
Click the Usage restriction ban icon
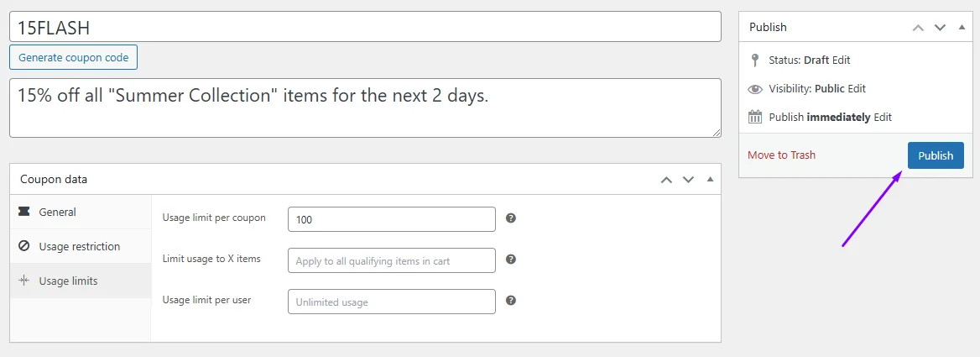click(23, 246)
